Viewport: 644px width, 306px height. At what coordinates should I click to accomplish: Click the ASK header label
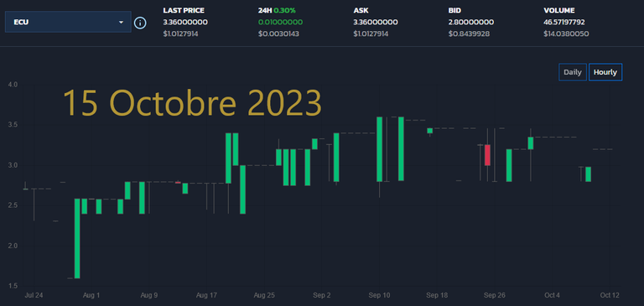(x=361, y=11)
